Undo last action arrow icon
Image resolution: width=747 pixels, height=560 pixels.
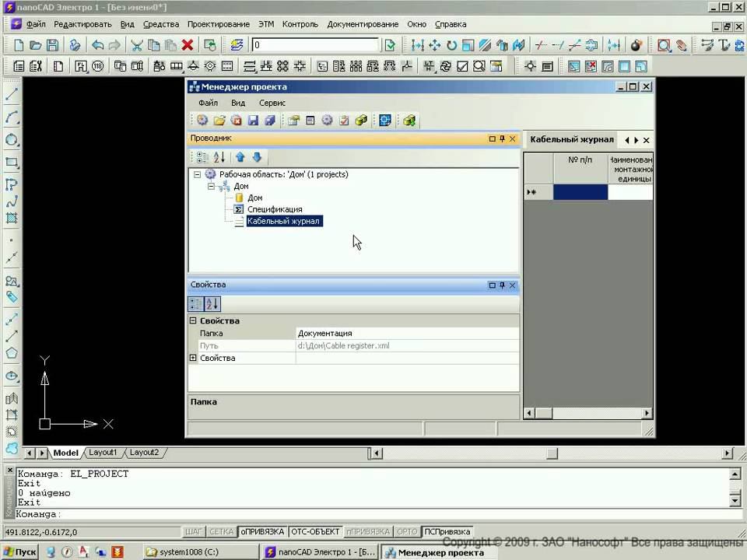98,45
